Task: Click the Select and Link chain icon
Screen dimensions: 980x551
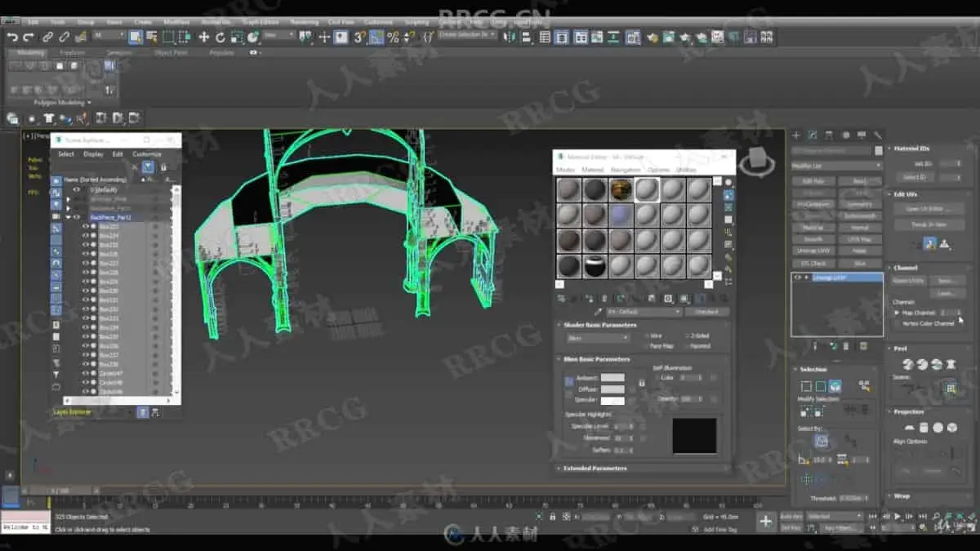Action: pyautogui.click(x=47, y=38)
